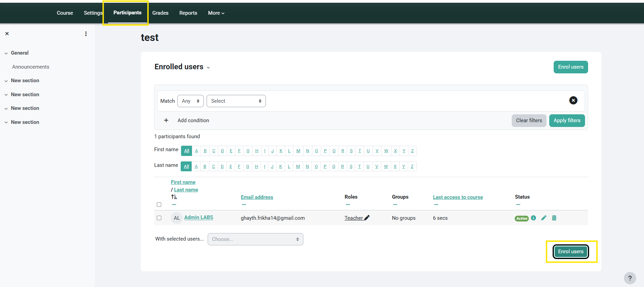Collapse the General section in sidebar
Image resolution: width=644 pixels, height=287 pixels.
tap(6, 53)
